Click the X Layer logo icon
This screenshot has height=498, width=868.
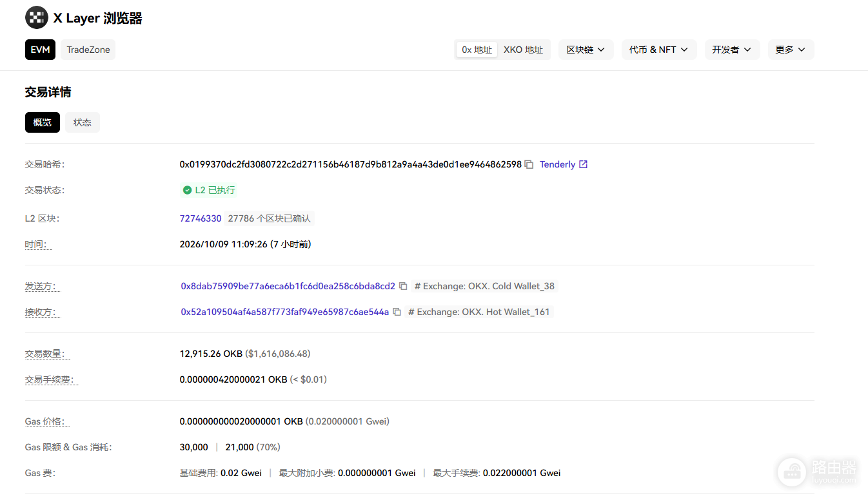[x=36, y=18]
